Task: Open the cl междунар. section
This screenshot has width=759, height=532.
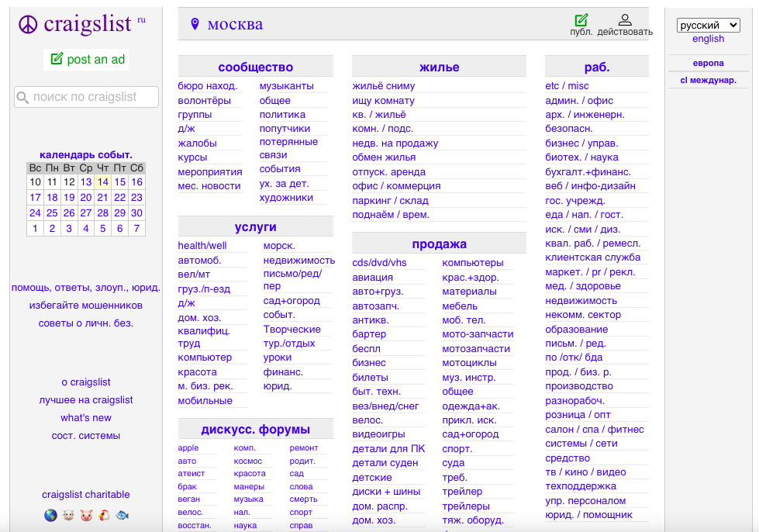Action: coord(708,81)
